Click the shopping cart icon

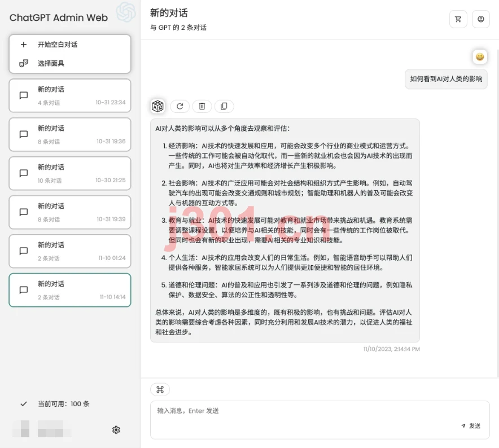tap(458, 19)
